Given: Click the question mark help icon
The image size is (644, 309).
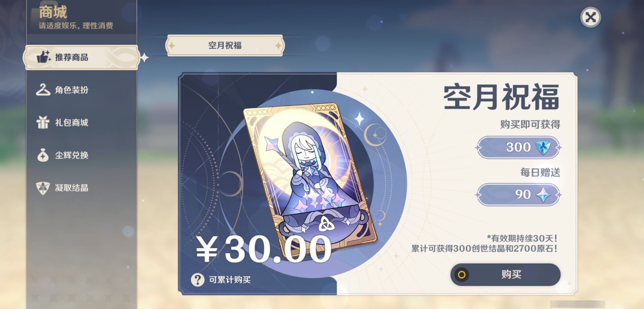Looking at the screenshot, I should pos(198,280).
